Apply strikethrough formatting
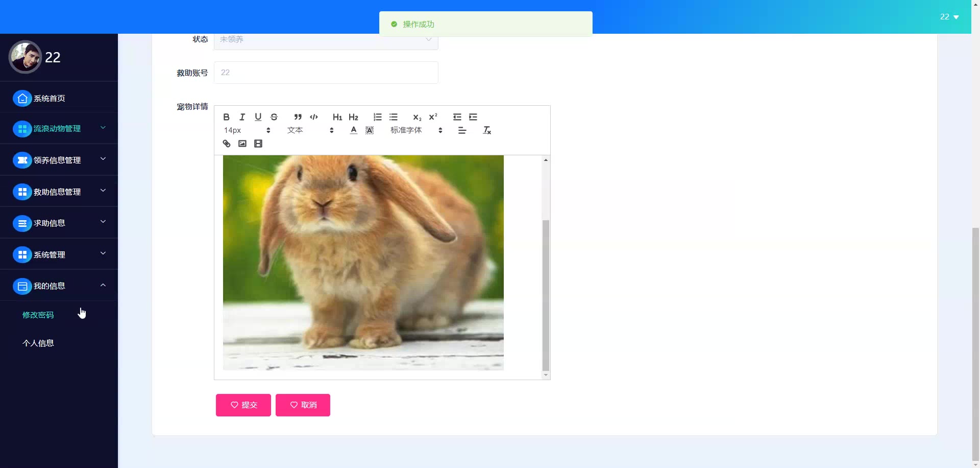Viewport: 980px width, 468px height. tap(274, 117)
